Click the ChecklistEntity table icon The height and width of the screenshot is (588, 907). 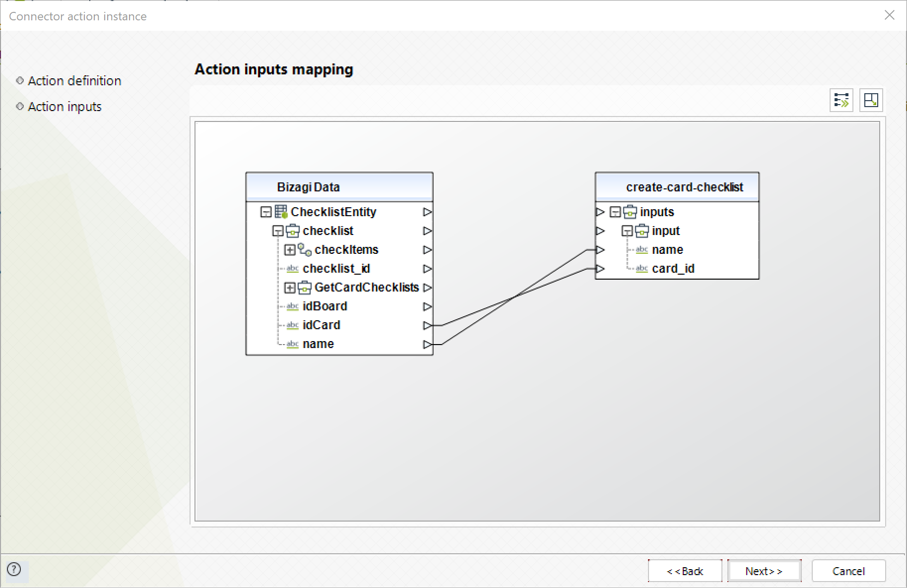coord(281,212)
